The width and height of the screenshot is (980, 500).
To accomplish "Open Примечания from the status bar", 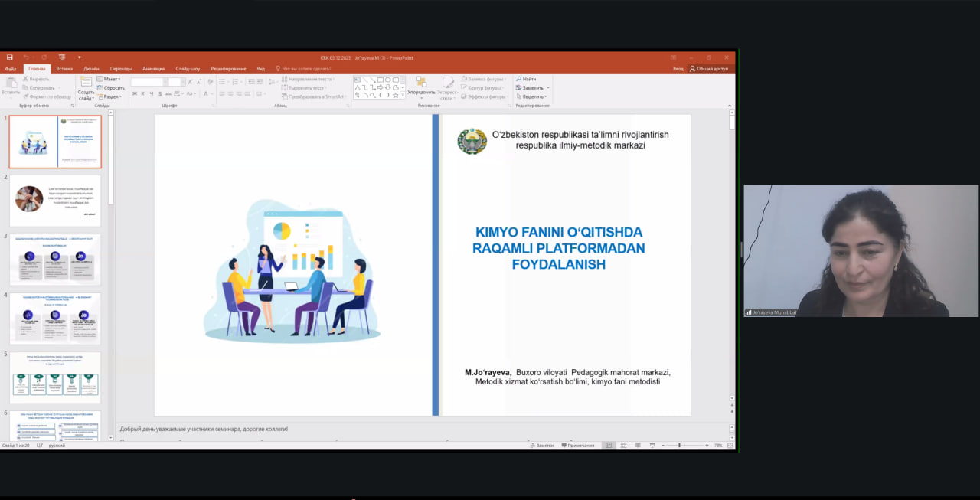I will tap(580, 445).
